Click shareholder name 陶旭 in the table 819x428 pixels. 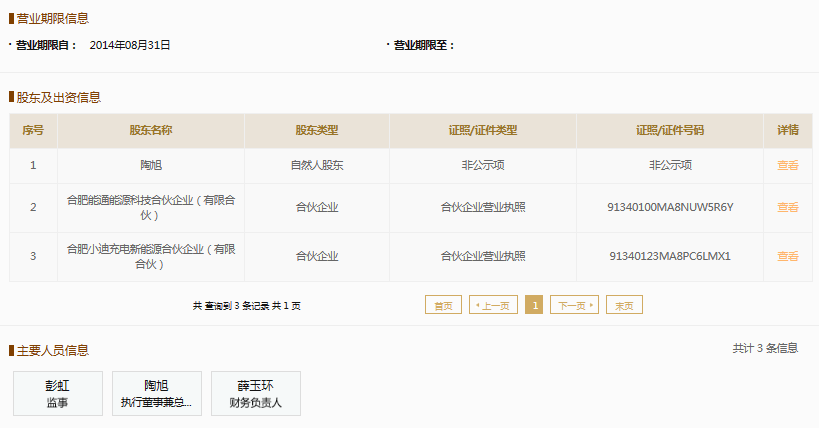(151, 166)
